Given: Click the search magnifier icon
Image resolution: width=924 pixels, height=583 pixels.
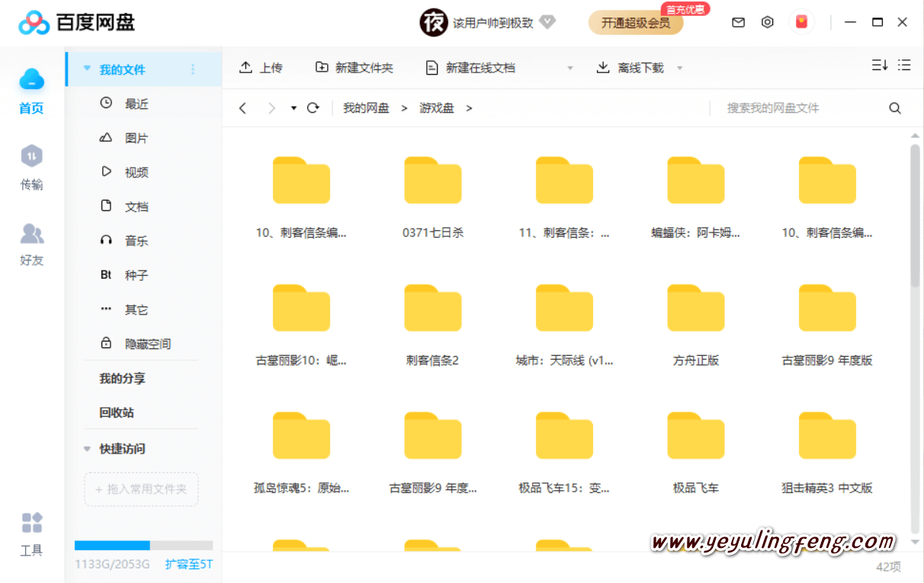Looking at the screenshot, I should [895, 108].
